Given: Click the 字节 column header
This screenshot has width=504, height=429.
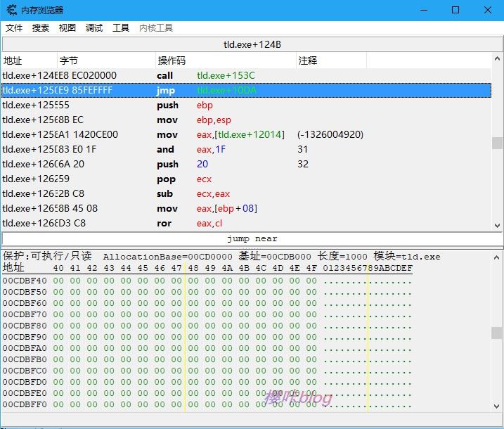Looking at the screenshot, I should click(x=105, y=61).
